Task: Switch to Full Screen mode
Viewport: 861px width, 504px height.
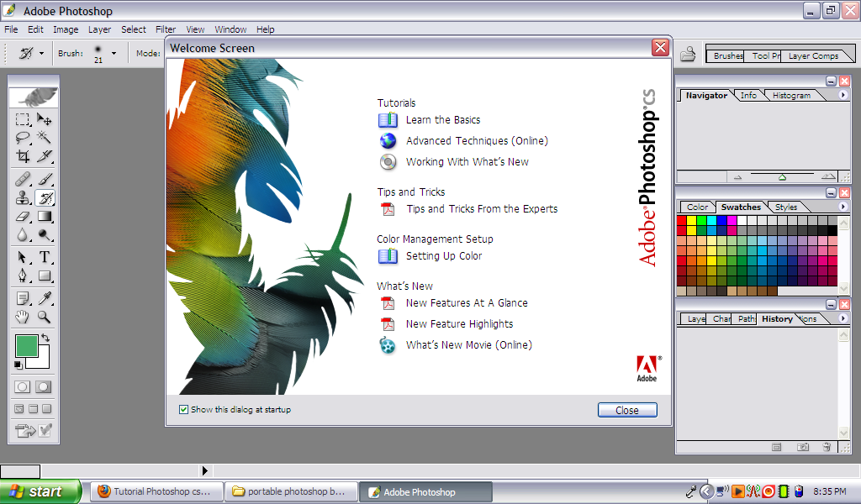Action: point(47,408)
